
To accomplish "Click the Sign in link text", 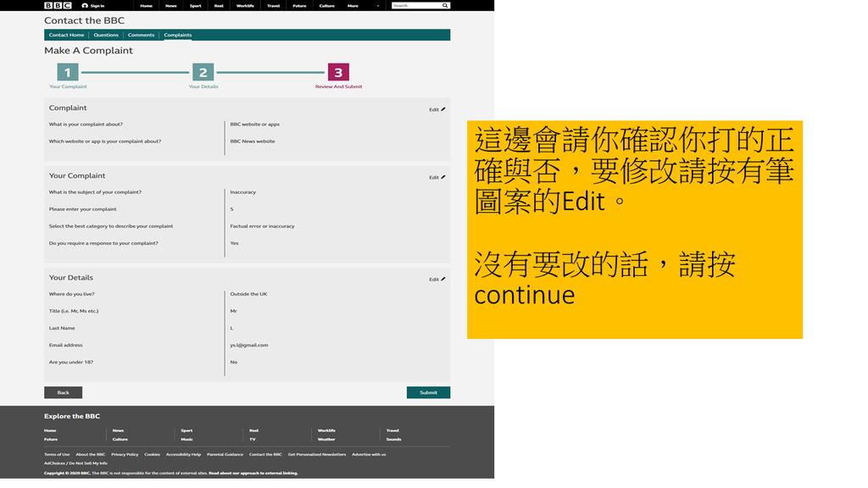I will click(97, 6).
